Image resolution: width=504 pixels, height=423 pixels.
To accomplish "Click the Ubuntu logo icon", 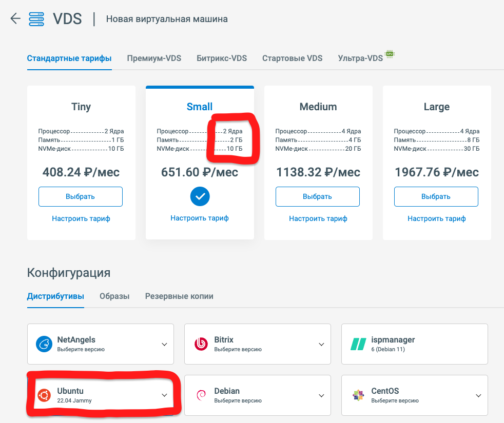I will [x=45, y=395].
